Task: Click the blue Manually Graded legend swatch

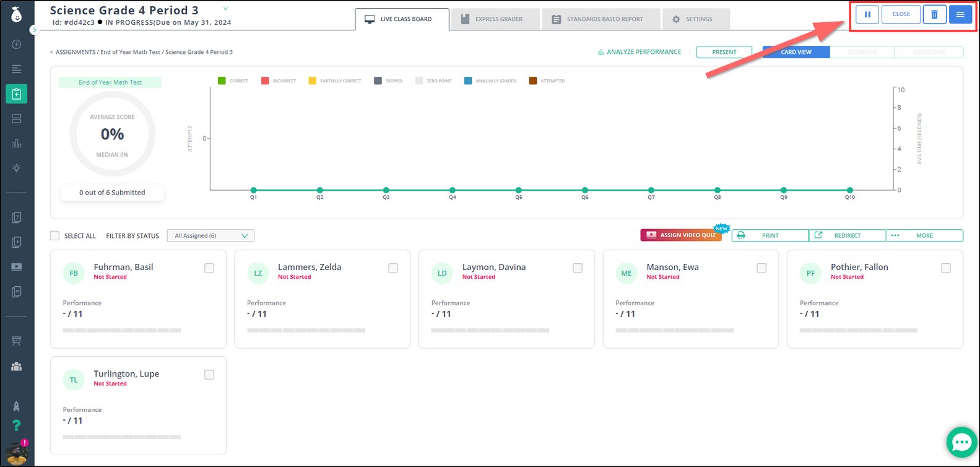Action: [467, 81]
